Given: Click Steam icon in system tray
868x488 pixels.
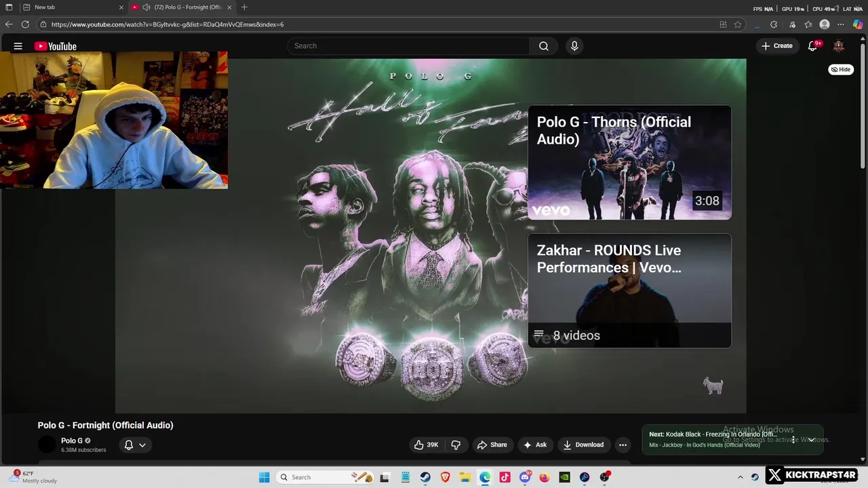Looking at the screenshot, I should coord(755,477).
